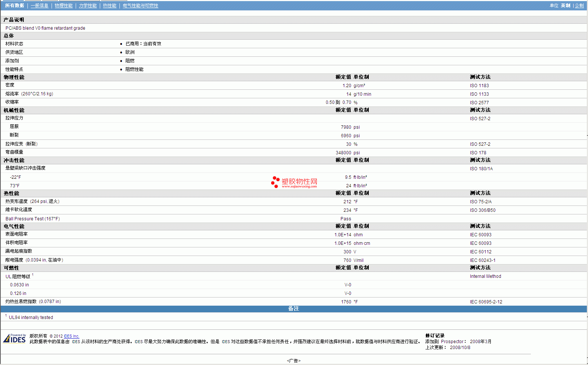Open the IDES Inc. copyright link
Viewport: 588px width, 365px height.
tap(71, 336)
